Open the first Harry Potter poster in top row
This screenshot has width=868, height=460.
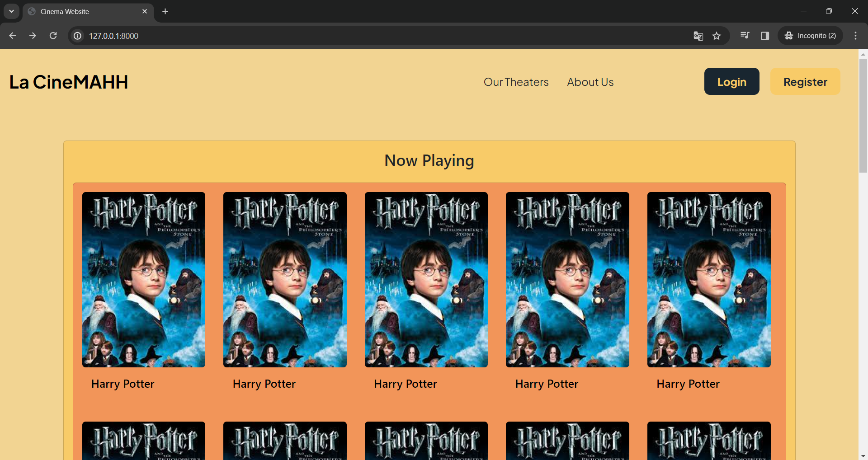pyautogui.click(x=144, y=280)
